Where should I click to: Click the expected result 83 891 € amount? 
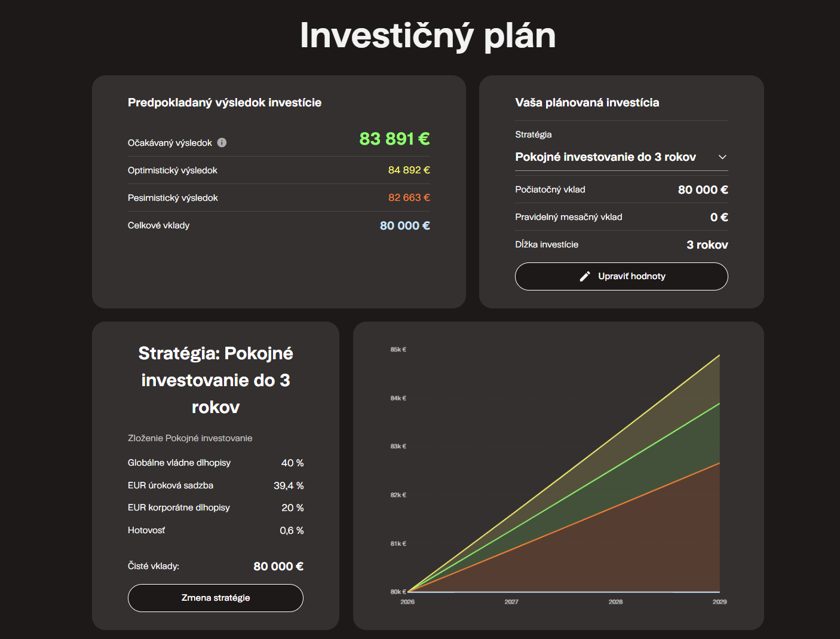tap(394, 139)
